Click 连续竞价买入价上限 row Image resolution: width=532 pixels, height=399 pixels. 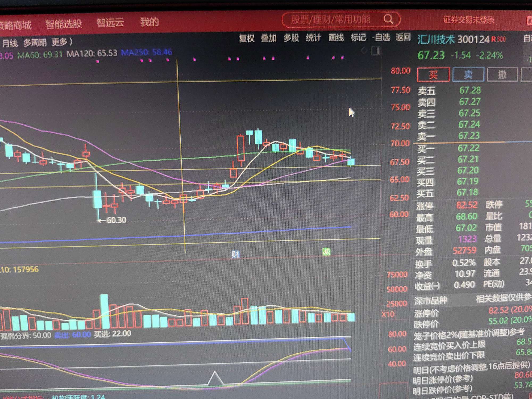pos(472,344)
